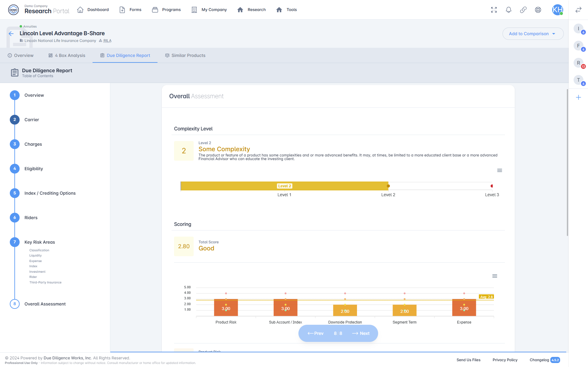Open notifications bell icon
Image resolution: width=588 pixels, height=367 pixels.
pyautogui.click(x=509, y=10)
